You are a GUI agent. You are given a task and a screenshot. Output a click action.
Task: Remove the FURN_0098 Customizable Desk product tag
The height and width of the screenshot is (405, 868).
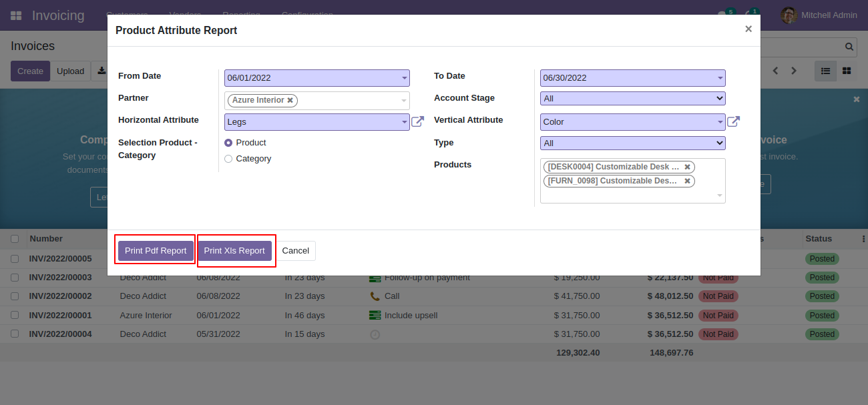pos(687,181)
